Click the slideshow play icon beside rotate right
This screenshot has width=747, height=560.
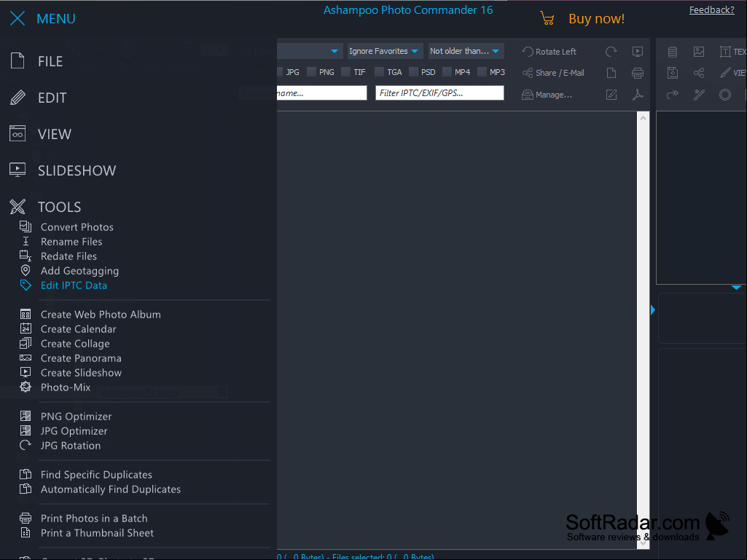638,52
